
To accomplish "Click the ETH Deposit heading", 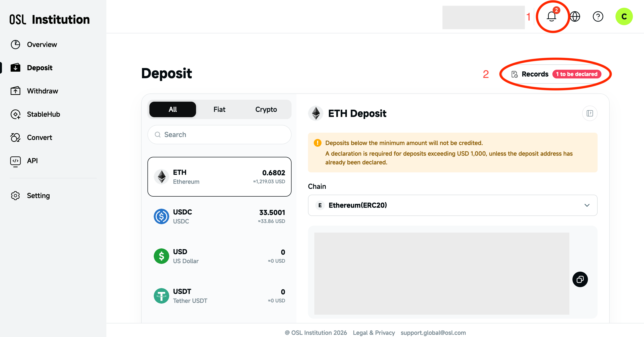I will click(x=357, y=113).
